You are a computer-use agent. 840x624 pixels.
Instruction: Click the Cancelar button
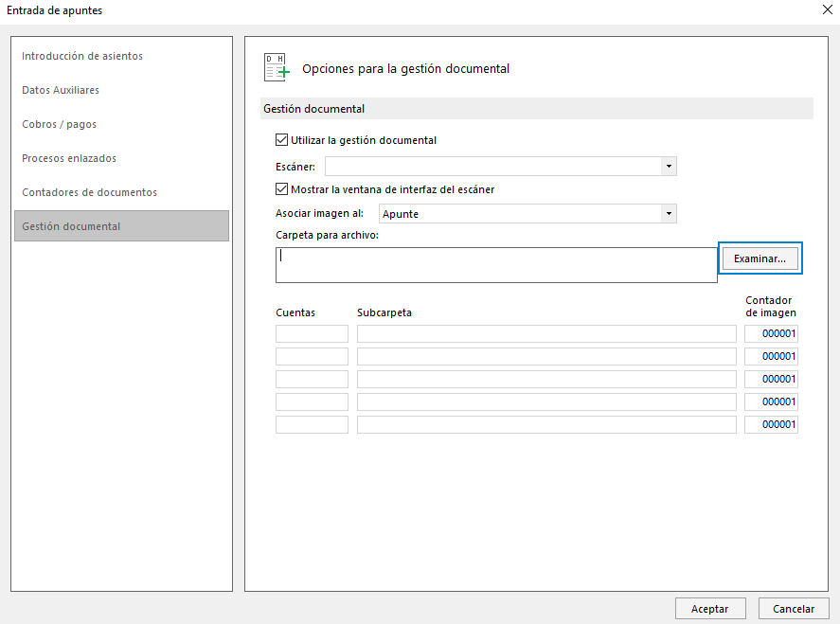click(x=794, y=609)
